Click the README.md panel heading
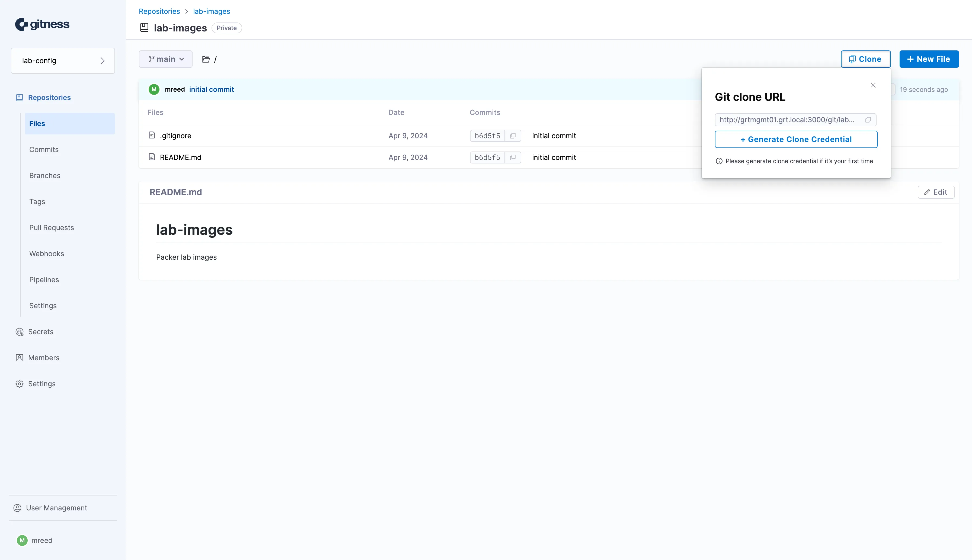Screen dimensions: 972x560 point(175,192)
